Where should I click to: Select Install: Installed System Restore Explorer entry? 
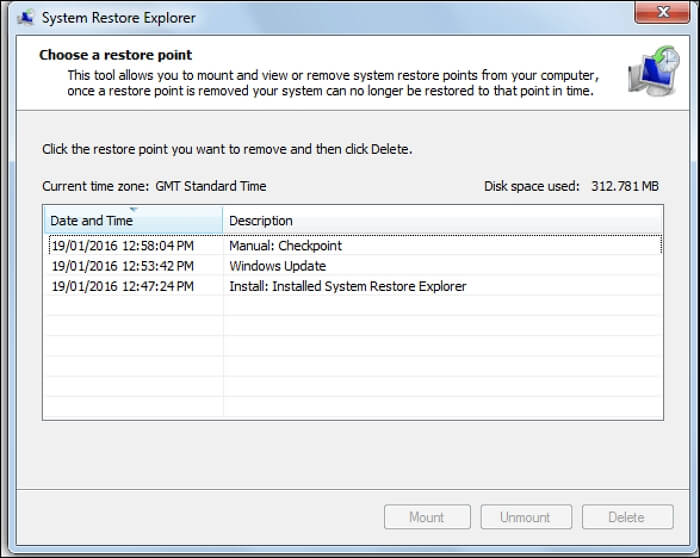(347, 286)
